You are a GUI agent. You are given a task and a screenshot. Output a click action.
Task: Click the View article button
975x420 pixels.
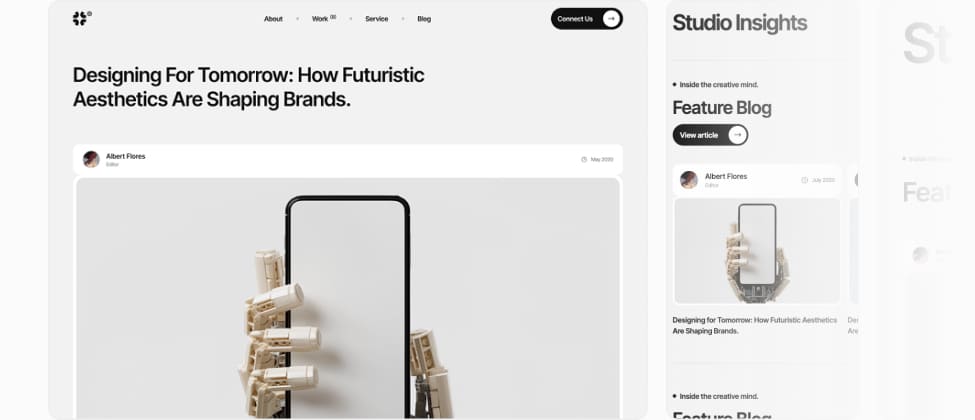(710, 134)
